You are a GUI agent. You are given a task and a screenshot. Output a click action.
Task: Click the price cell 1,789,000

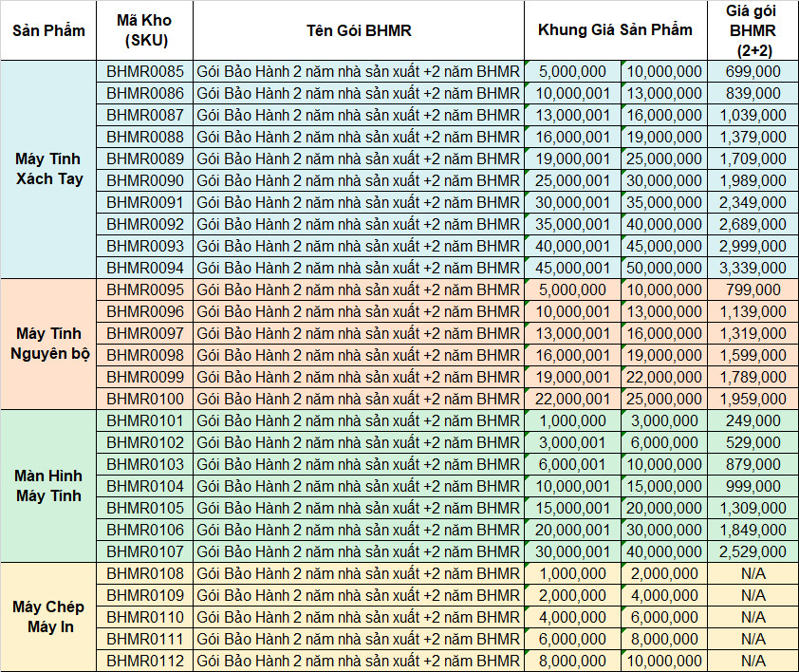pos(753,377)
